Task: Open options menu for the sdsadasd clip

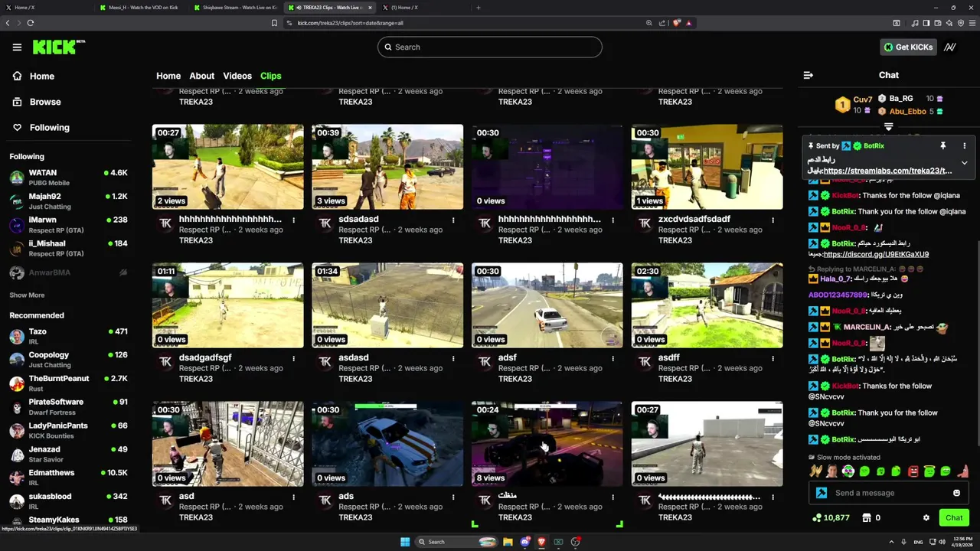Action: 453,220
